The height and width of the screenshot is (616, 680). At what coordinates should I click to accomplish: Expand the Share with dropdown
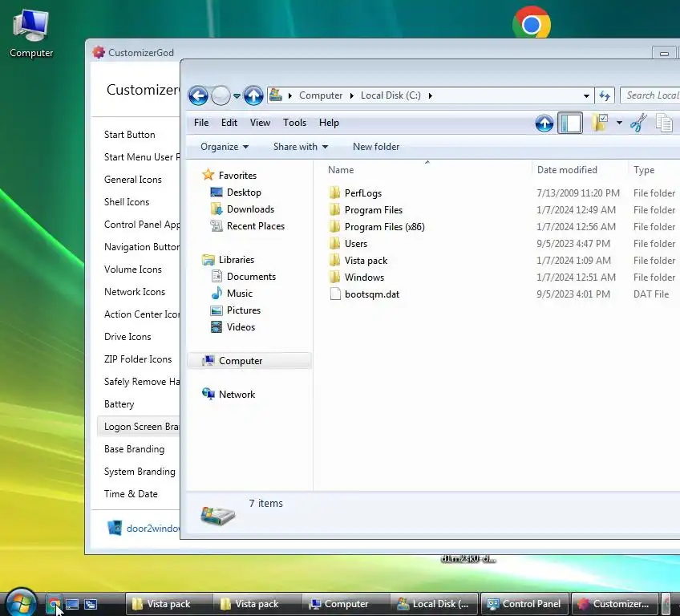pos(300,147)
